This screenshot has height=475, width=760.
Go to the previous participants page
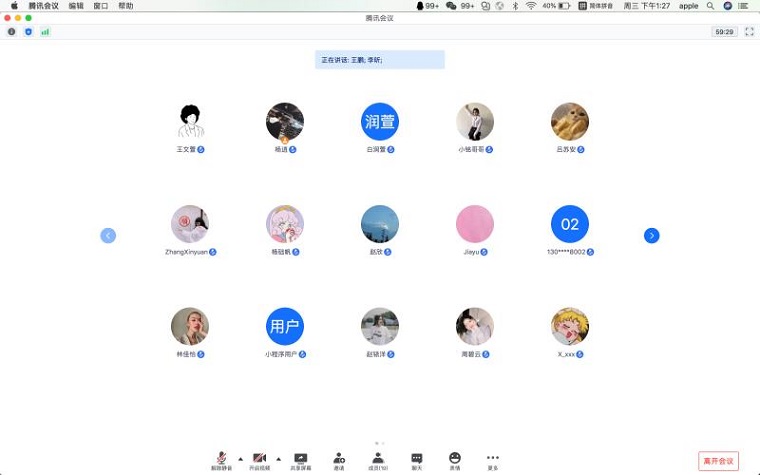(x=108, y=236)
